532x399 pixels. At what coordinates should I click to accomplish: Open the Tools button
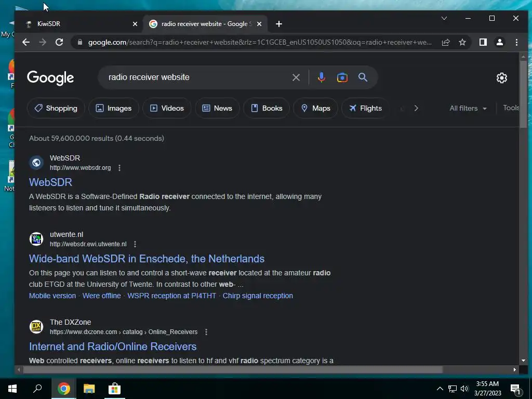511,108
